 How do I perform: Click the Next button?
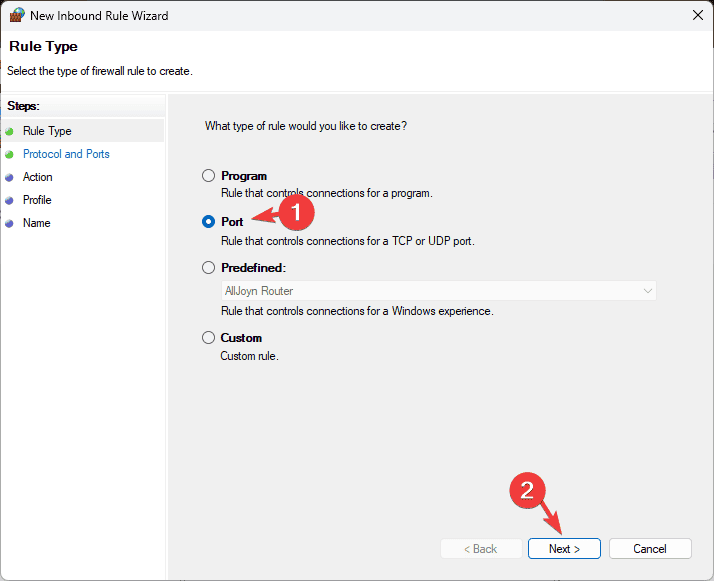tap(564, 549)
